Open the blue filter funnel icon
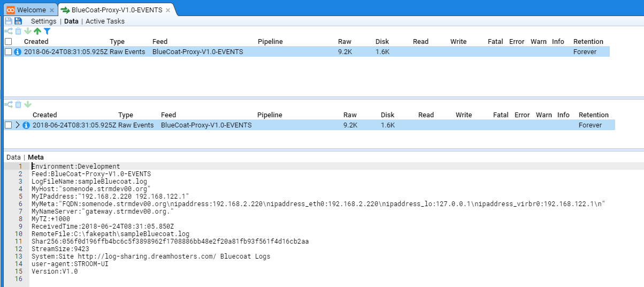 coord(47,32)
